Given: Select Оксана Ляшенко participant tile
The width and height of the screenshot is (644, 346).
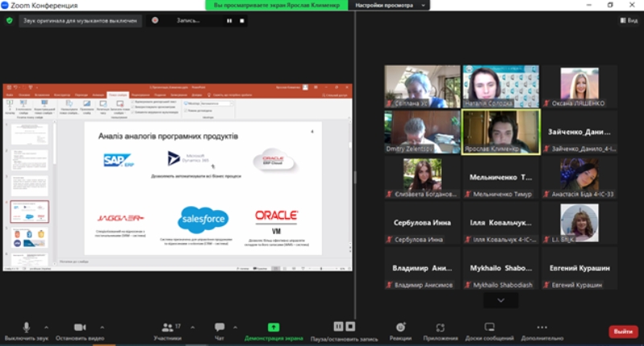Looking at the screenshot, I should coord(579,86).
